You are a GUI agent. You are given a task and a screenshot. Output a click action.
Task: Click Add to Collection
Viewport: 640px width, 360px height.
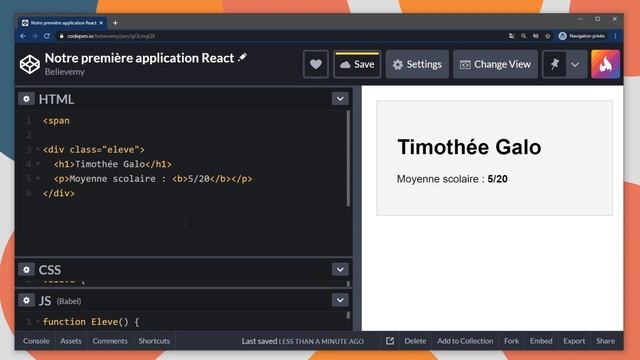pos(465,341)
